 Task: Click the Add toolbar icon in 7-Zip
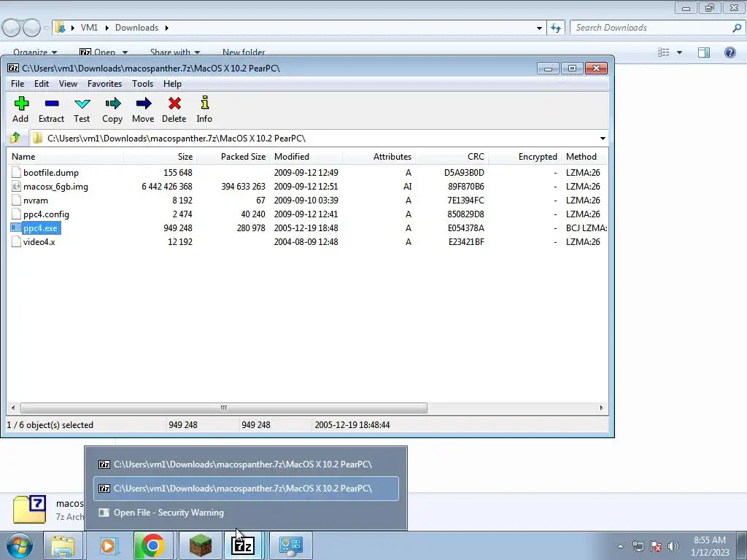(21, 104)
